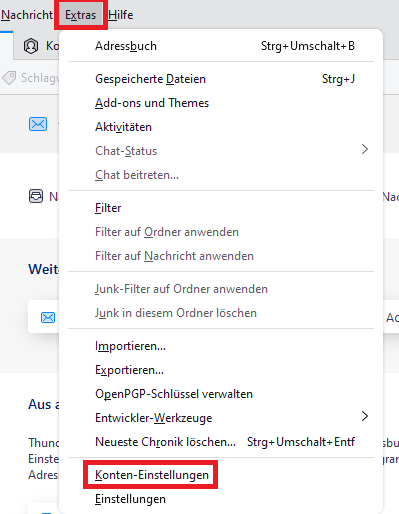Open the Nachricht menu
Image resolution: width=399 pixels, height=514 pixels.
[27, 15]
